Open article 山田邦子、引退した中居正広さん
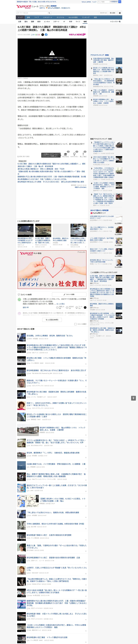This screenshot has width=138, height=644. (57, 569)
